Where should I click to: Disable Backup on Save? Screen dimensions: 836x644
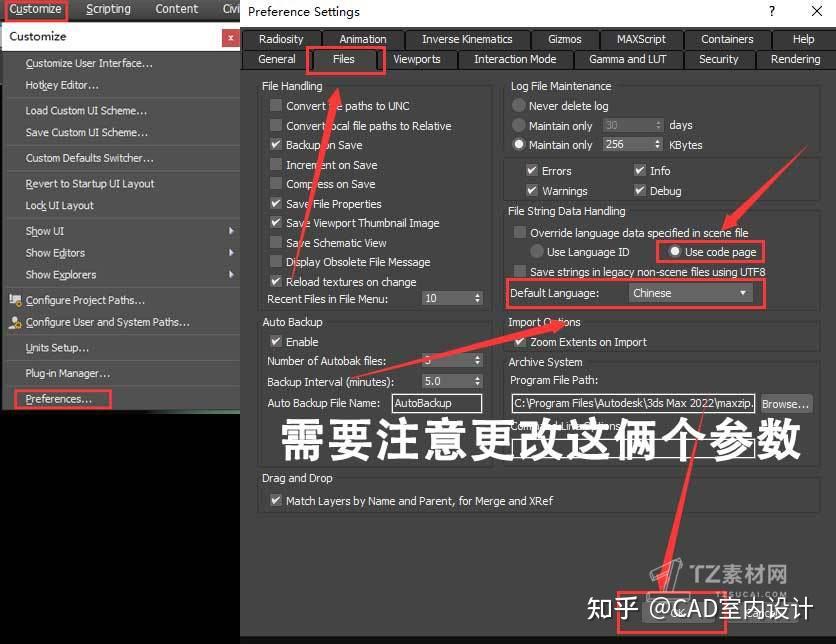pos(275,144)
